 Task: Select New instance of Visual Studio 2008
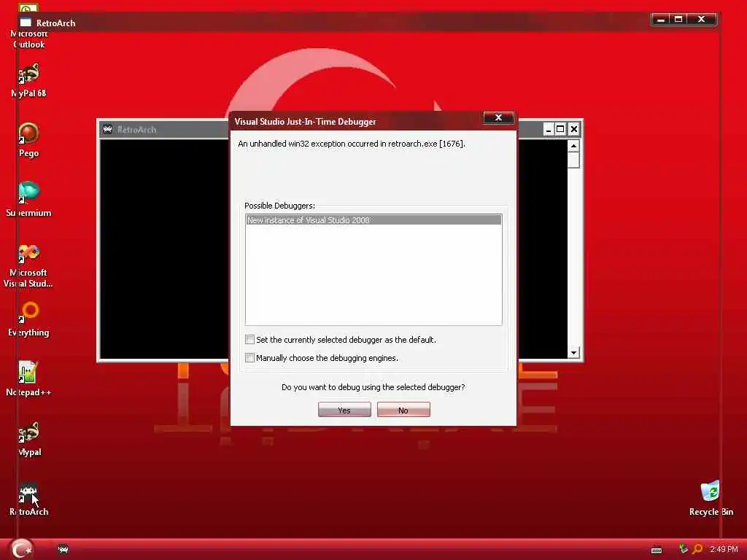pos(373,220)
